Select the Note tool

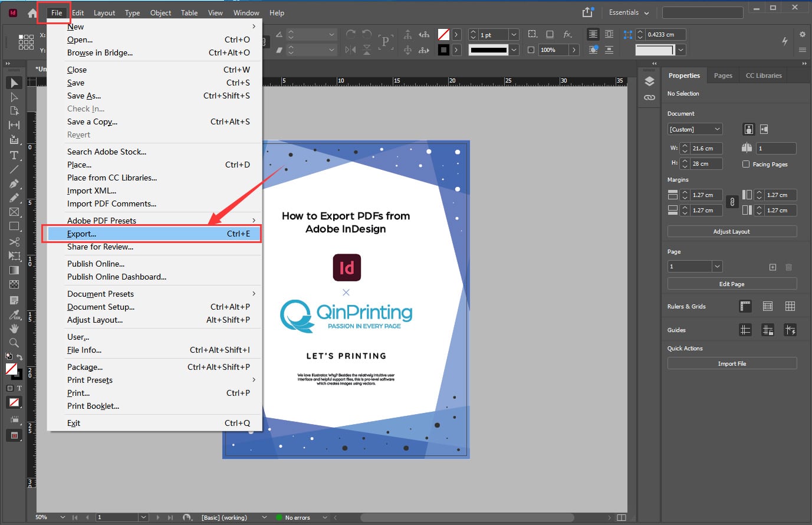click(x=14, y=300)
